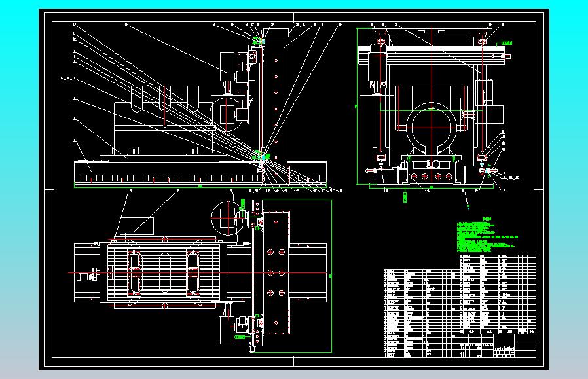The width and height of the screenshot is (588, 379).
Task: Select the green technical notes text block
Action: [487, 236]
